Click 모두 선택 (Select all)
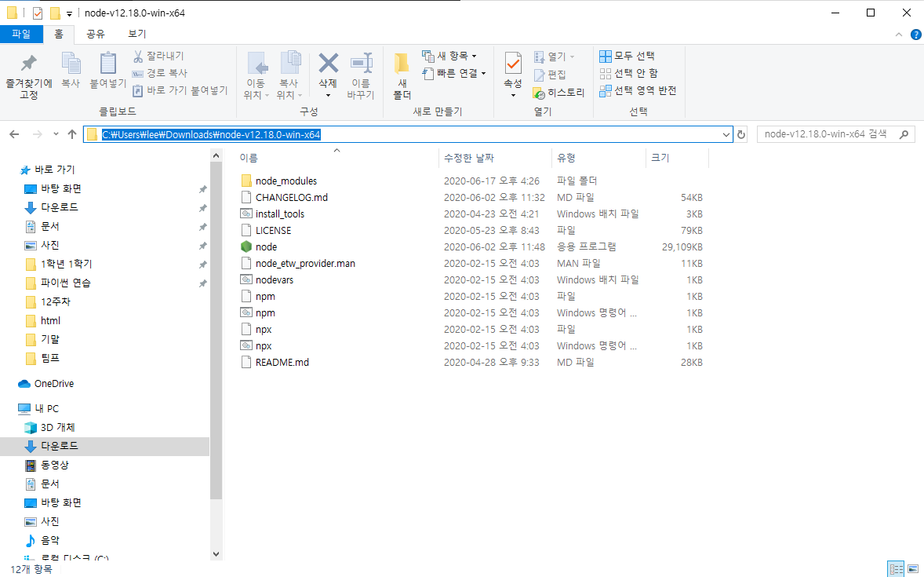 point(627,56)
